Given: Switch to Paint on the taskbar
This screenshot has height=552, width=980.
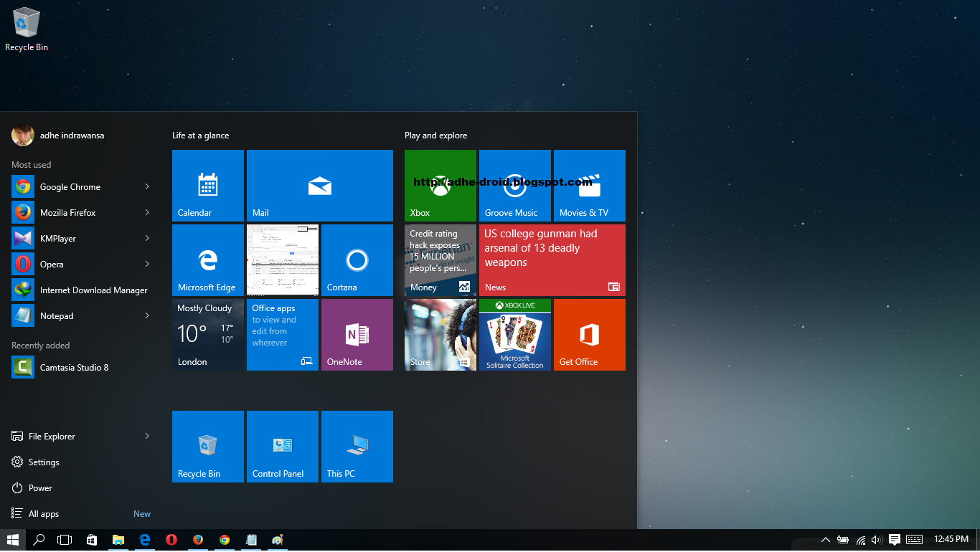Looking at the screenshot, I should click(x=278, y=540).
